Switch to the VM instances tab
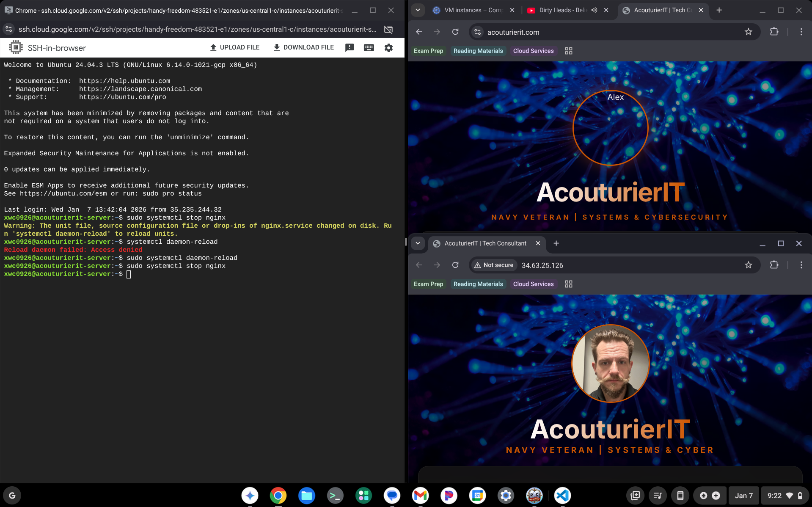The image size is (812, 507). [473, 10]
